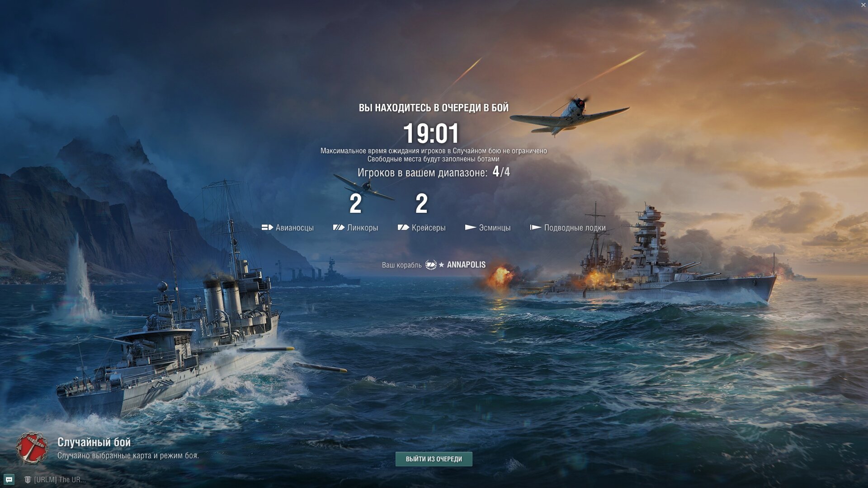868x488 pixels.
Task: Click the red anchor Random Battle emblem
Action: (x=32, y=448)
